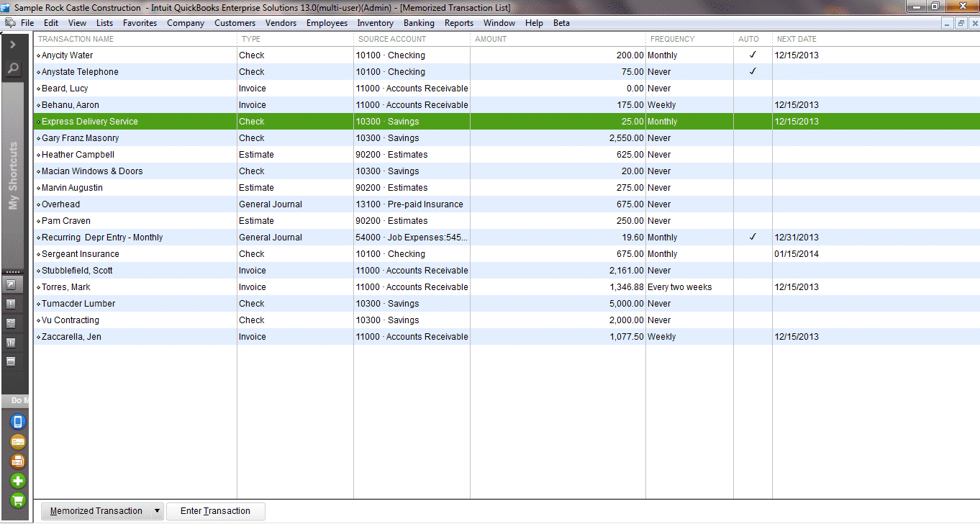980x524 pixels.
Task: Open the Edit menu
Action: [51, 23]
